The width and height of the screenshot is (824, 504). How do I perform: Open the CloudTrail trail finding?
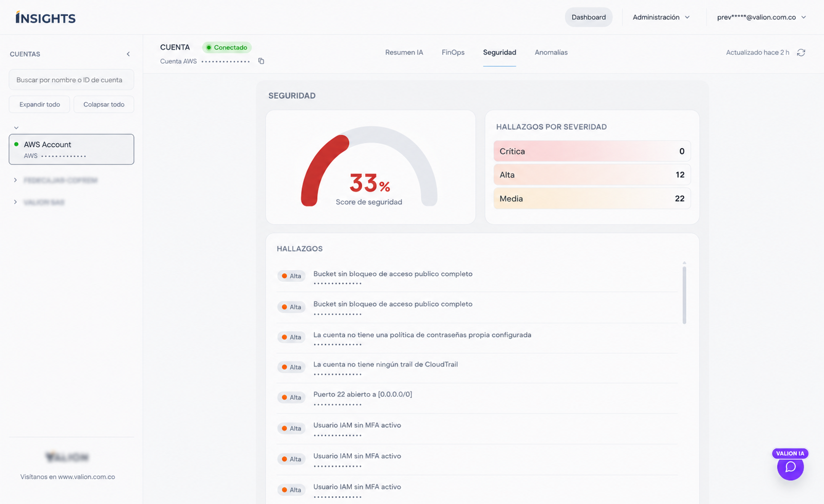[x=477, y=367]
